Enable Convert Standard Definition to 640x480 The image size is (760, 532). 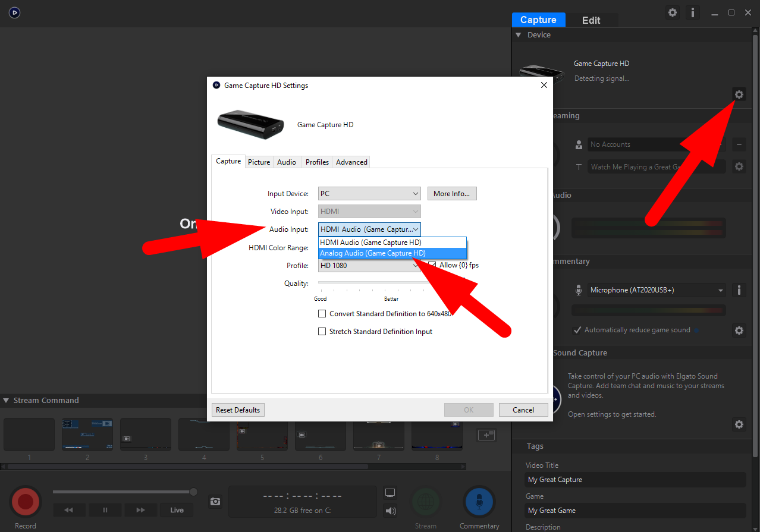click(x=322, y=314)
